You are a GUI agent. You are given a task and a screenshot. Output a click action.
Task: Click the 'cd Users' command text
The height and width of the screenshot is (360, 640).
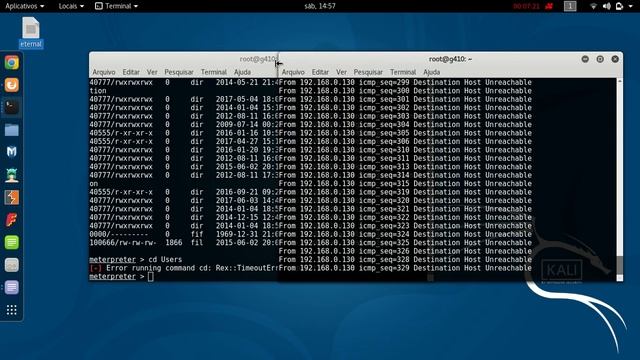[165, 260]
